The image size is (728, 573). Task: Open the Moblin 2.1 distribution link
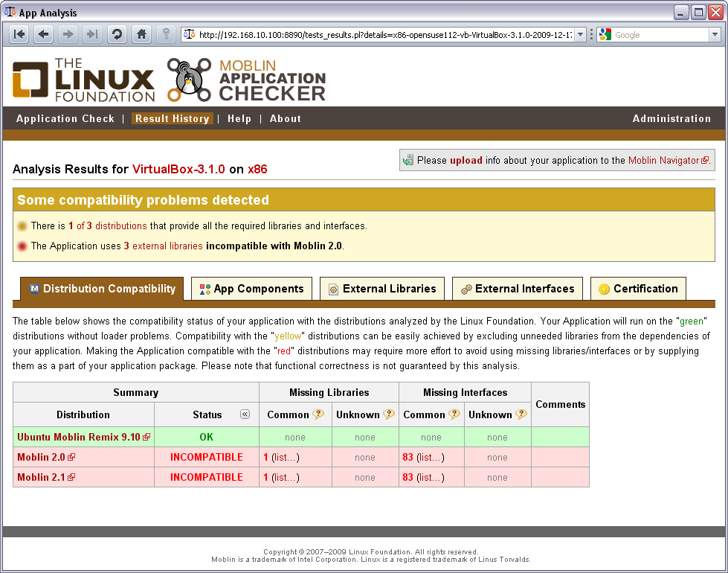41,477
